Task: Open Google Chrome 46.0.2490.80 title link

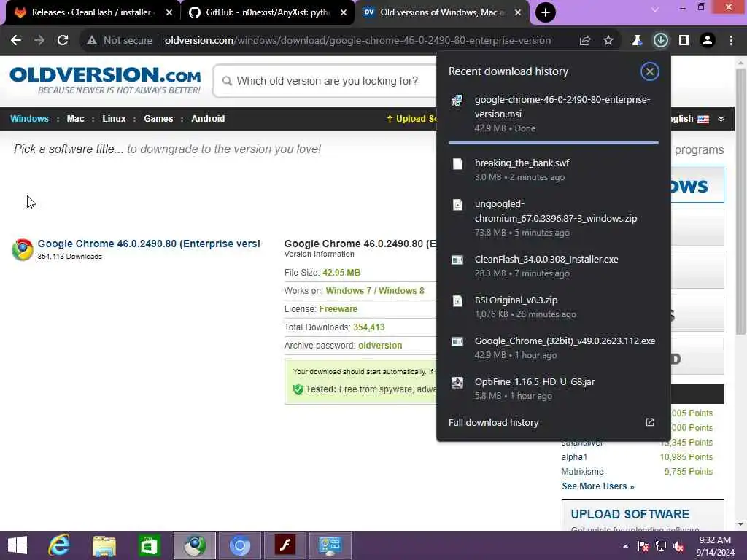Action: point(149,244)
